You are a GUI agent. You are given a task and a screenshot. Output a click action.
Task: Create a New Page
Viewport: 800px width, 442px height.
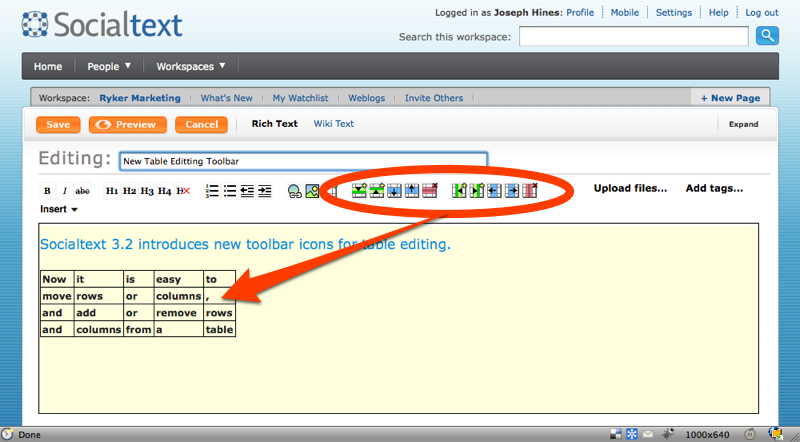coord(730,98)
